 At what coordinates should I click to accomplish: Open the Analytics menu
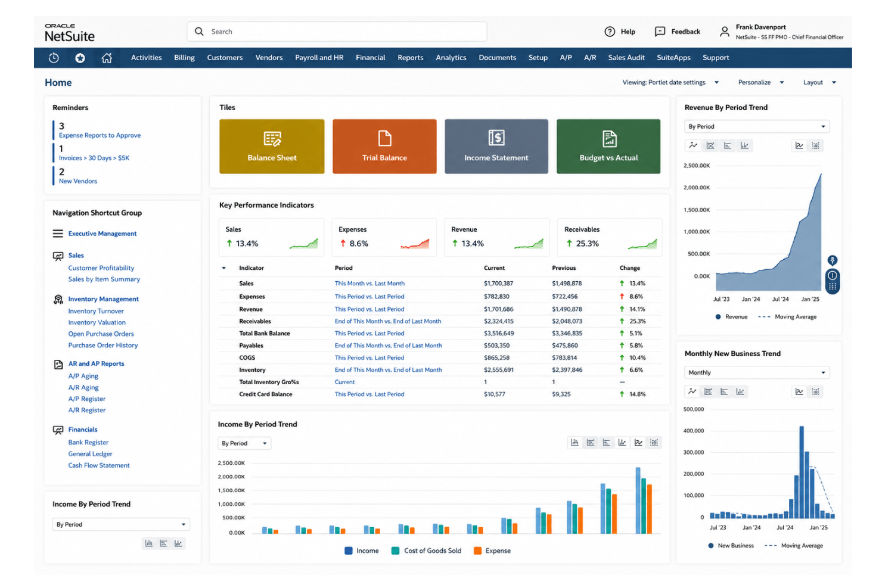point(451,58)
